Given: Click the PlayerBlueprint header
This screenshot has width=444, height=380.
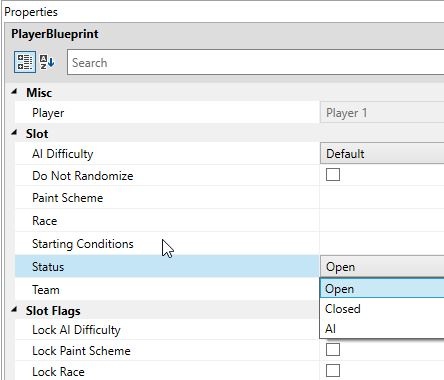Looking at the screenshot, I should click(x=55, y=34).
